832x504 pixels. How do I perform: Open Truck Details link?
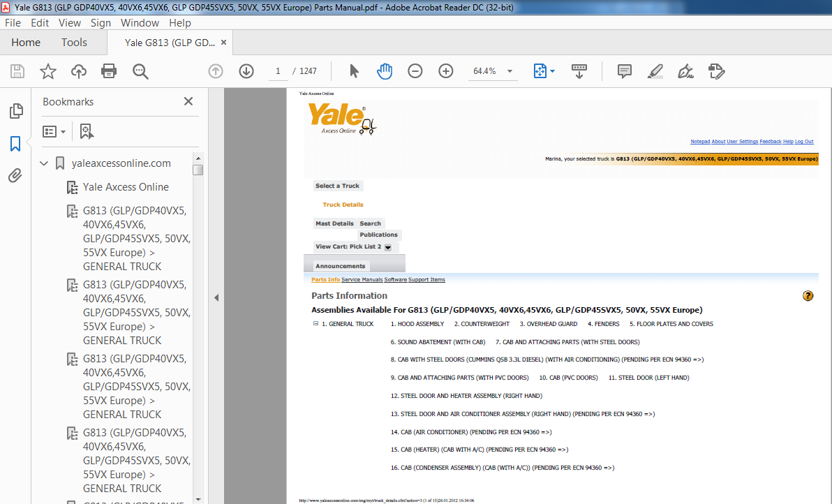(x=343, y=205)
